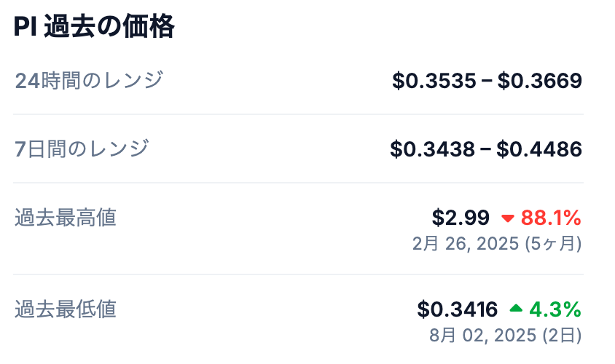The width and height of the screenshot is (615, 364).
Task: Click the 7-day low $0.3438
Action: (432, 149)
